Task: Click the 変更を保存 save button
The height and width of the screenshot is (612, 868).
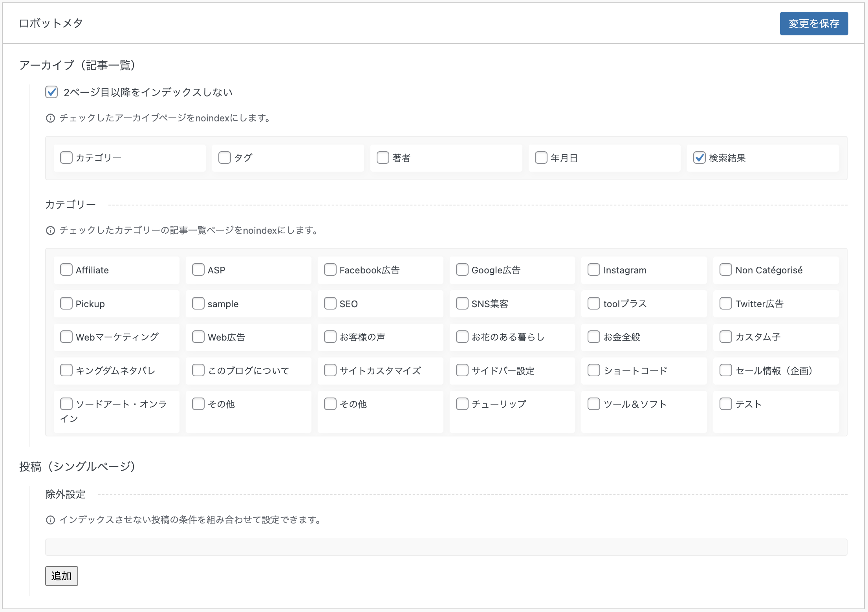Action: point(813,24)
